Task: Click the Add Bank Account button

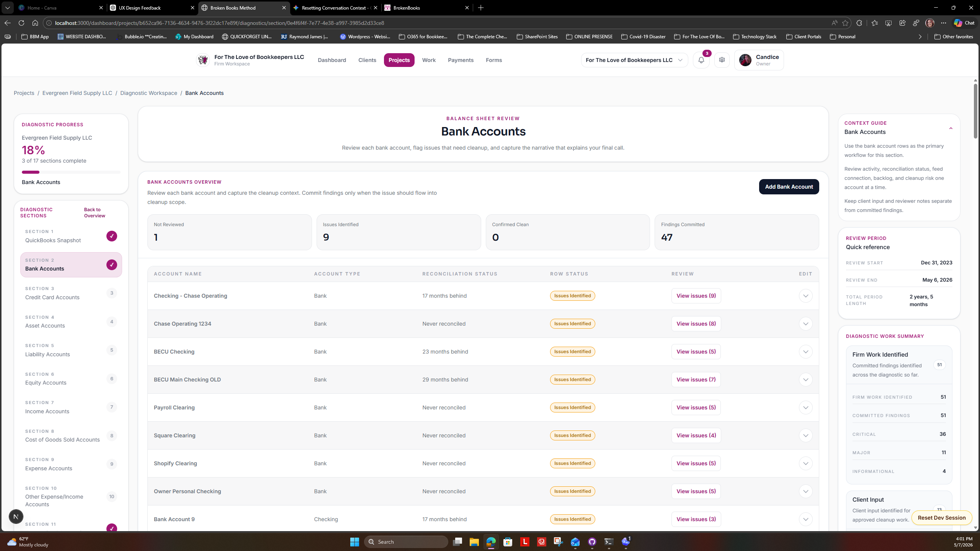Action: (789, 187)
